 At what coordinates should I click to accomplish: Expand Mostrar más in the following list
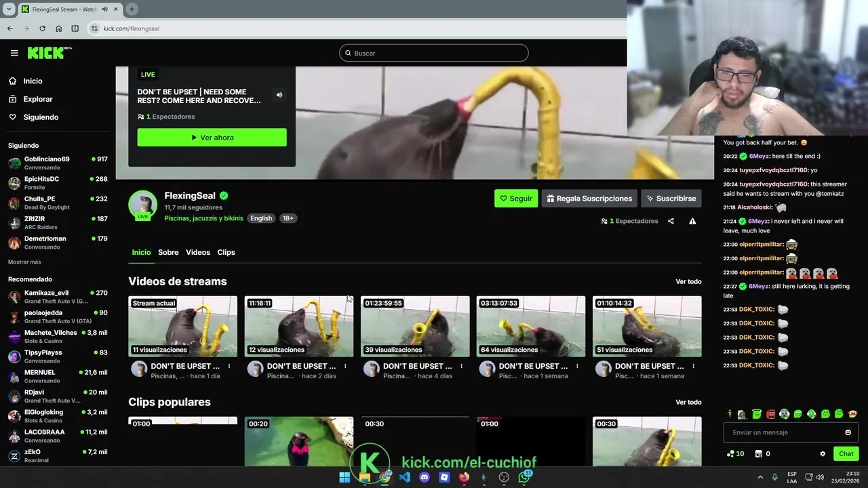24,262
